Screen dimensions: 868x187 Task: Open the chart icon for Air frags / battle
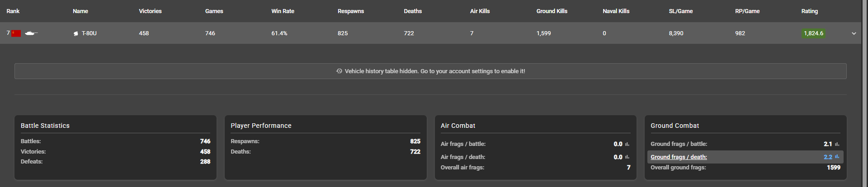(627, 144)
